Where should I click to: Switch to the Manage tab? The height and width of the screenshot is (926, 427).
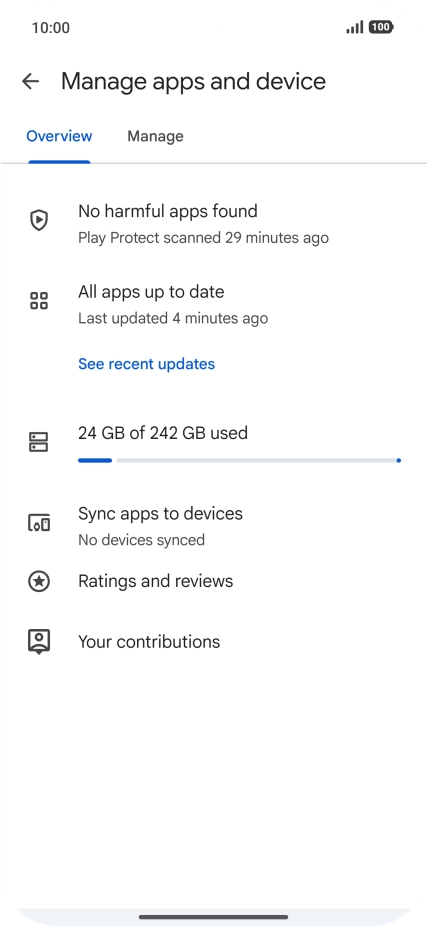click(155, 136)
